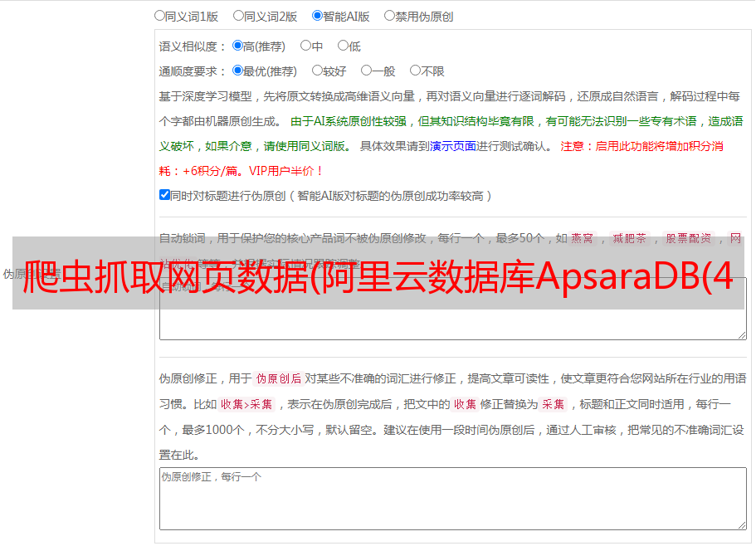The height and width of the screenshot is (546, 756).
Task: Set 语义相似度 to 中
Action: 305,46
